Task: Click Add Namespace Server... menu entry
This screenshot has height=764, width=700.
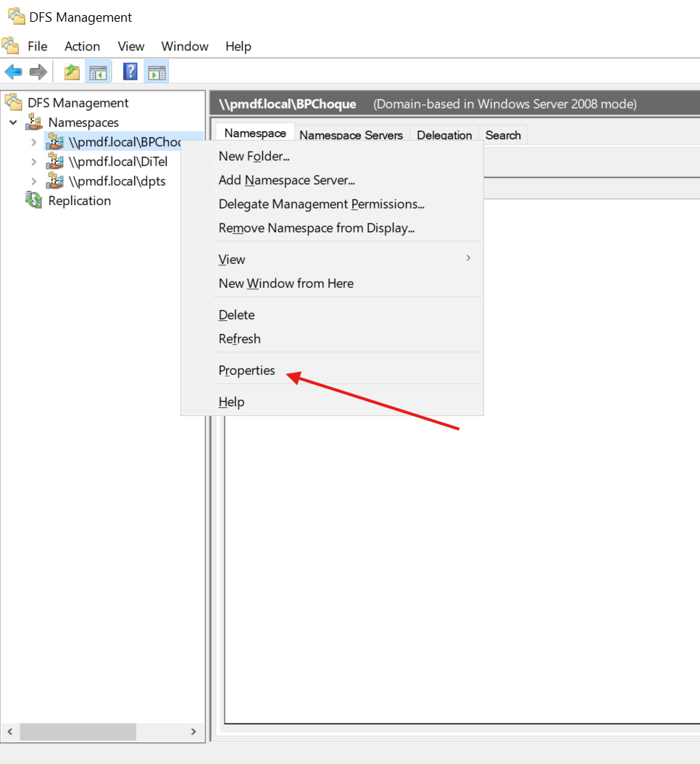Action: 286,180
